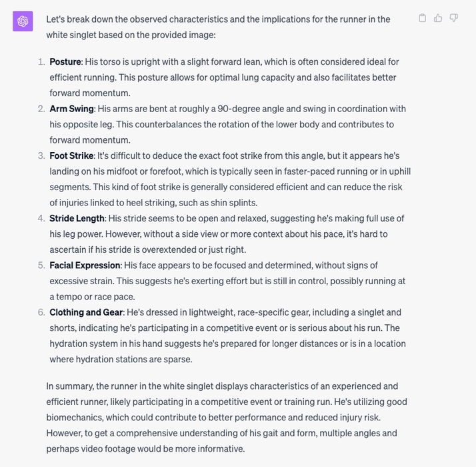Copy the response with the clipboard icon
This screenshot has width=476, height=467.
(422, 18)
